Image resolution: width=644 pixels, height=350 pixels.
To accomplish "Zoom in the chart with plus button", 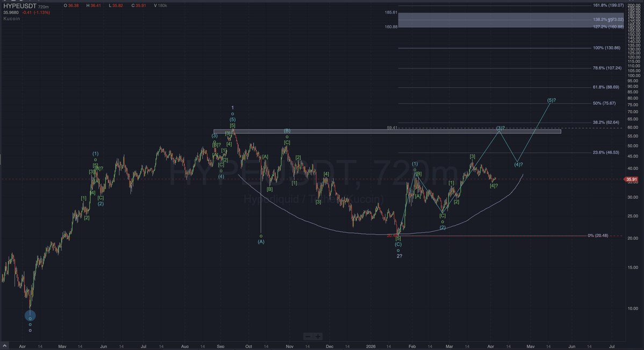I will click(318, 337).
